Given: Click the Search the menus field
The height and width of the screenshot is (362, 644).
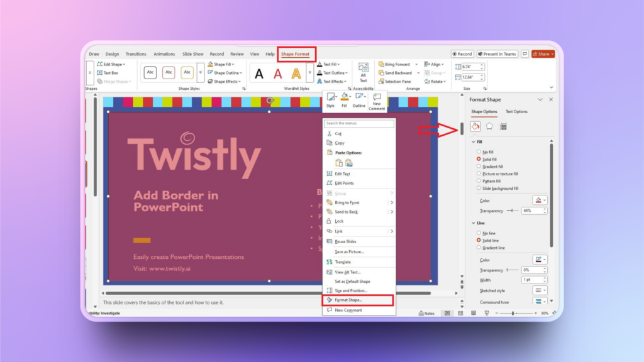Looking at the screenshot, I should pyautogui.click(x=359, y=123).
